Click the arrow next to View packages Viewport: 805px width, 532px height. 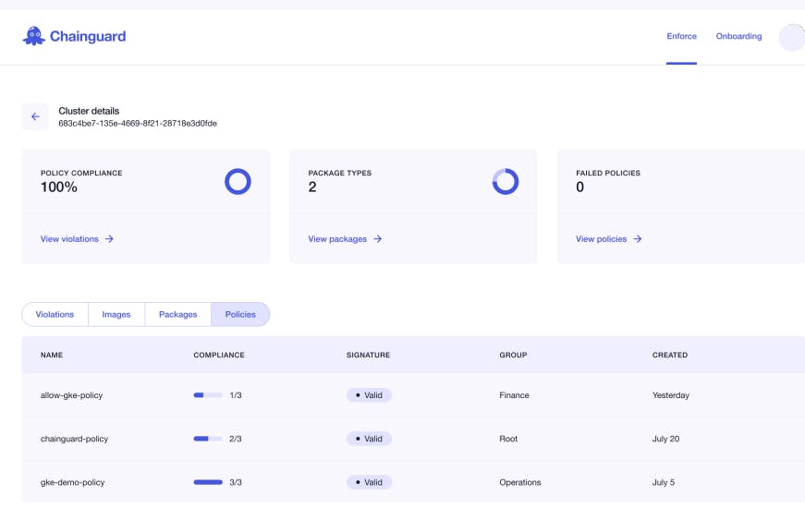(x=378, y=239)
